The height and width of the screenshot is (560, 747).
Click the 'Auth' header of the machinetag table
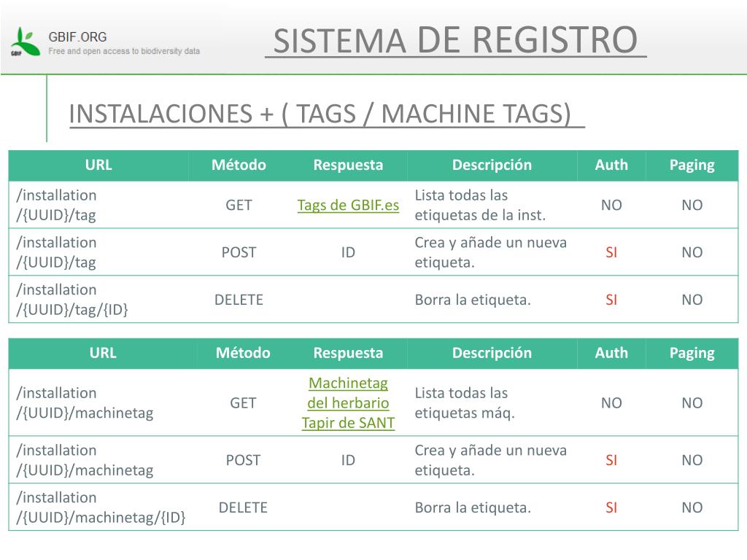(611, 352)
